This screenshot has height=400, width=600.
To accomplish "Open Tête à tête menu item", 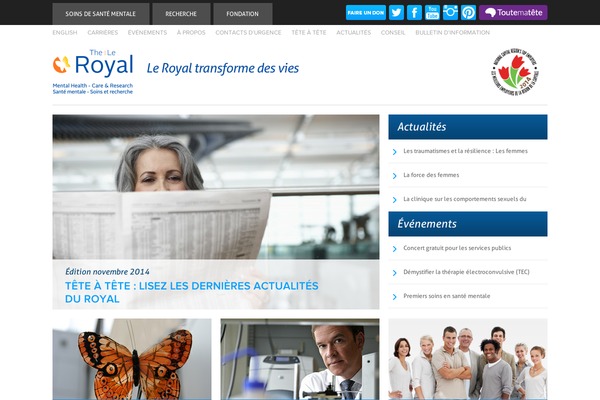I will pos(309,33).
